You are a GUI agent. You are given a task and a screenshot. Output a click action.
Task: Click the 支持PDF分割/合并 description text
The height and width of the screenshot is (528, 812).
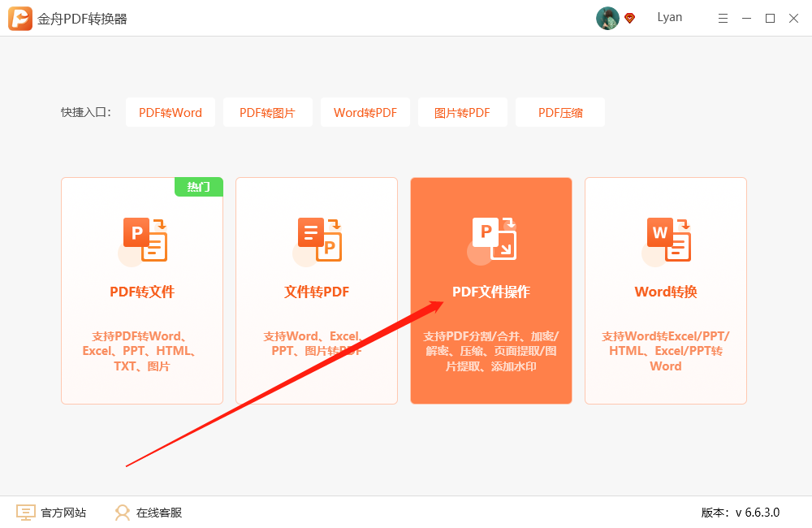click(x=491, y=351)
